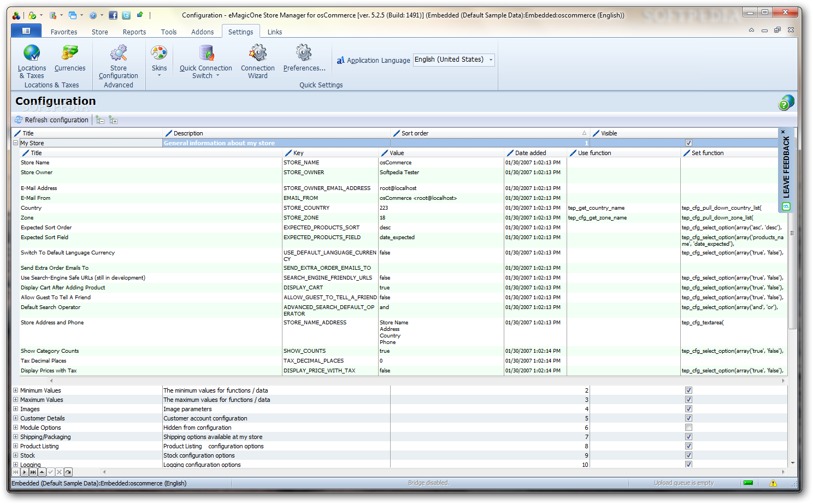
Task: Click the green bridge status indicator
Action: click(748, 483)
